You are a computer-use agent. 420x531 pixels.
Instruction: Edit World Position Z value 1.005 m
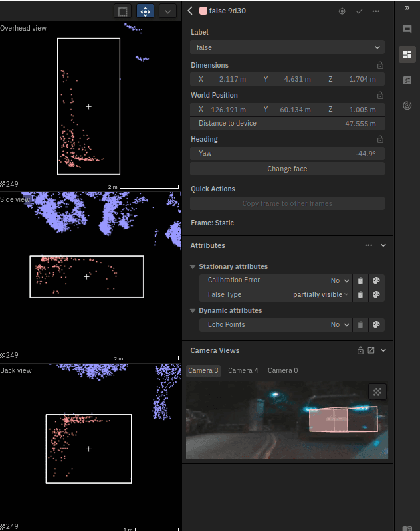(353, 110)
